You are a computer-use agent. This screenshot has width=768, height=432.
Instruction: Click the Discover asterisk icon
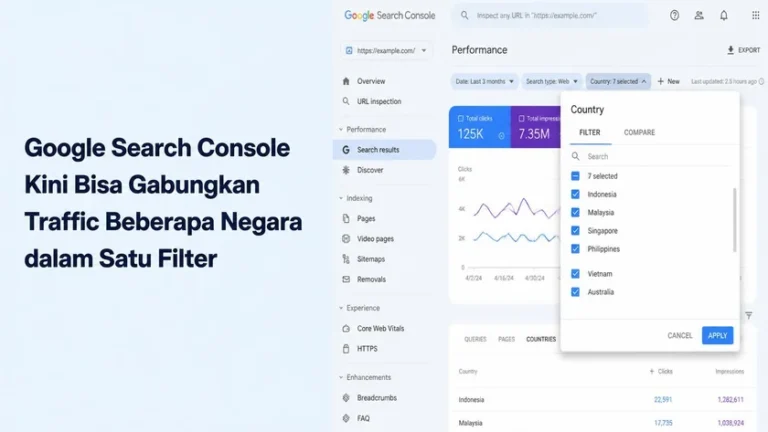[346, 170]
